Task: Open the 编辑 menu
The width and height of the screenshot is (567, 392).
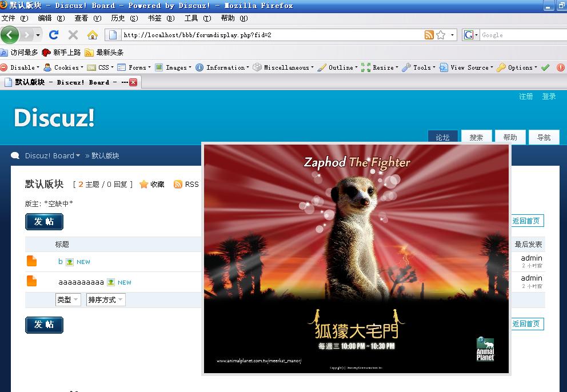Action: (x=51, y=18)
